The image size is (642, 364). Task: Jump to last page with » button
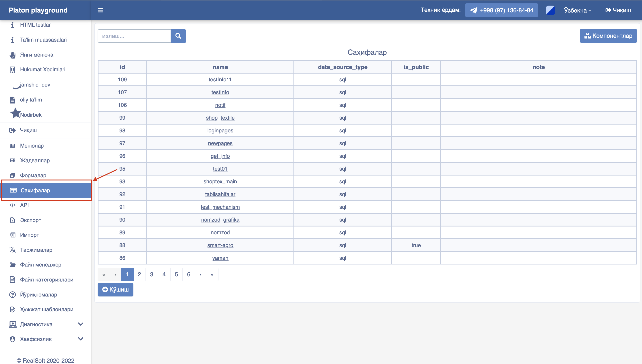point(212,274)
